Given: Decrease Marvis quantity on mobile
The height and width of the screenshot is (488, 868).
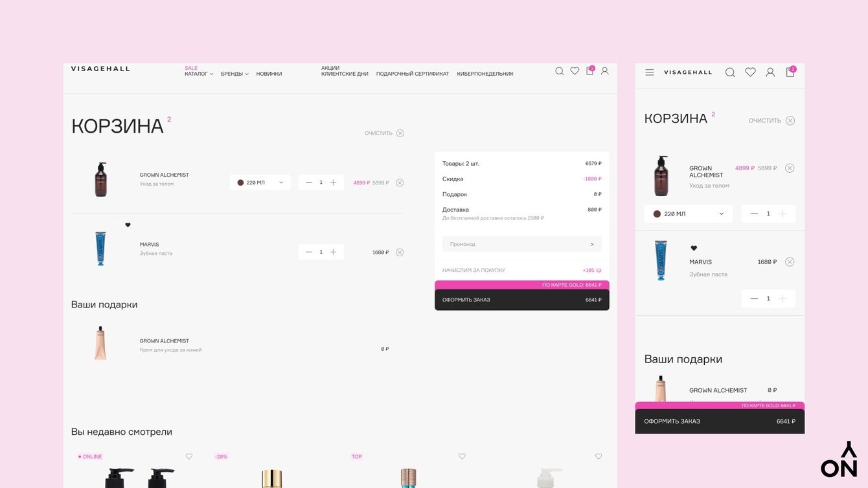Looking at the screenshot, I should click(754, 298).
